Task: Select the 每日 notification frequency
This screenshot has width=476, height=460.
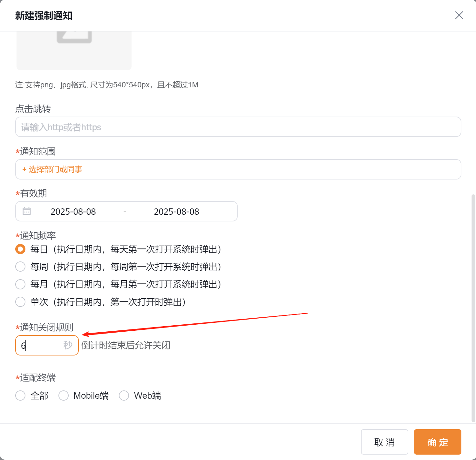Action: coord(20,249)
